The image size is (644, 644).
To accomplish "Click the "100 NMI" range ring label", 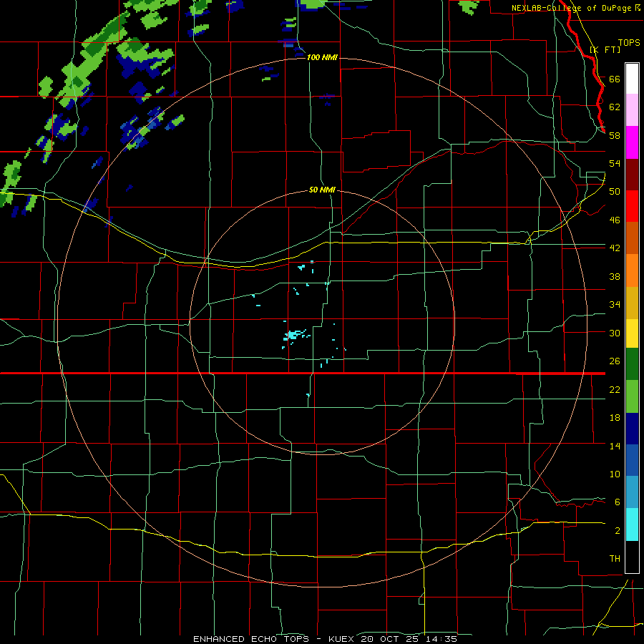I will [322, 57].
